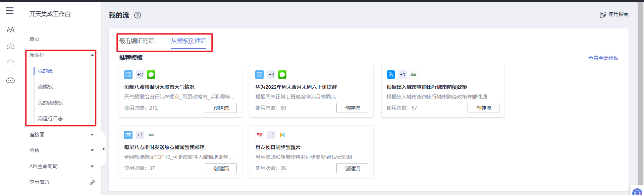Click blue hand icon on 根据出入城市查询 card
Screen dimensions: 644x195
[391, 74]
